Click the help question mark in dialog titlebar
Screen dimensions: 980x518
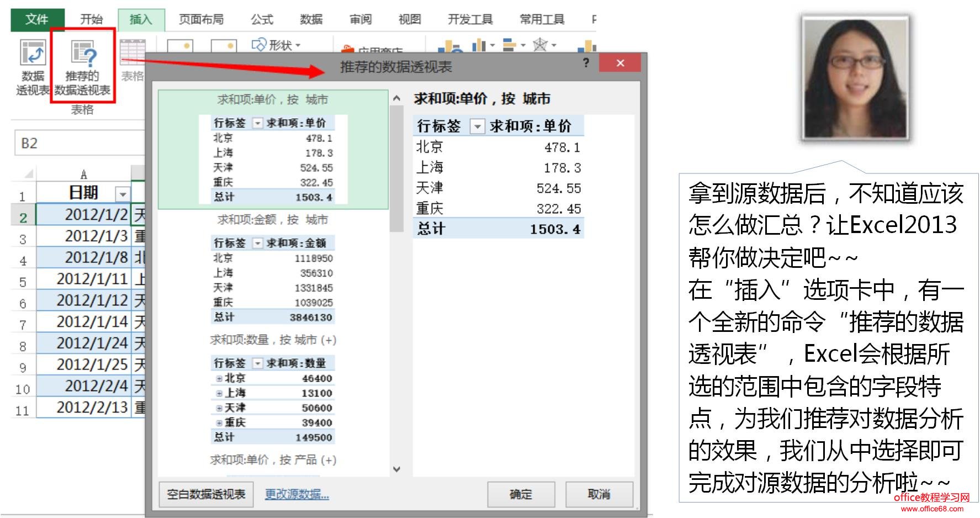(585, 64)
